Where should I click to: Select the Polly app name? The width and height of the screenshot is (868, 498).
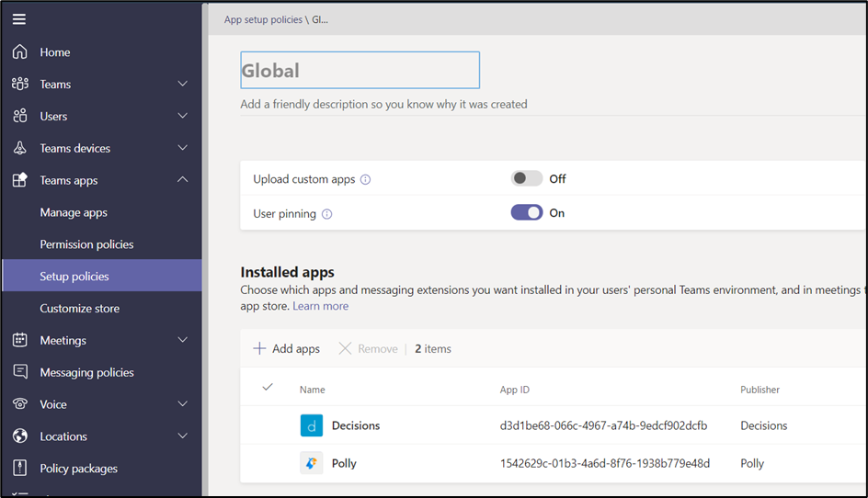344,463
